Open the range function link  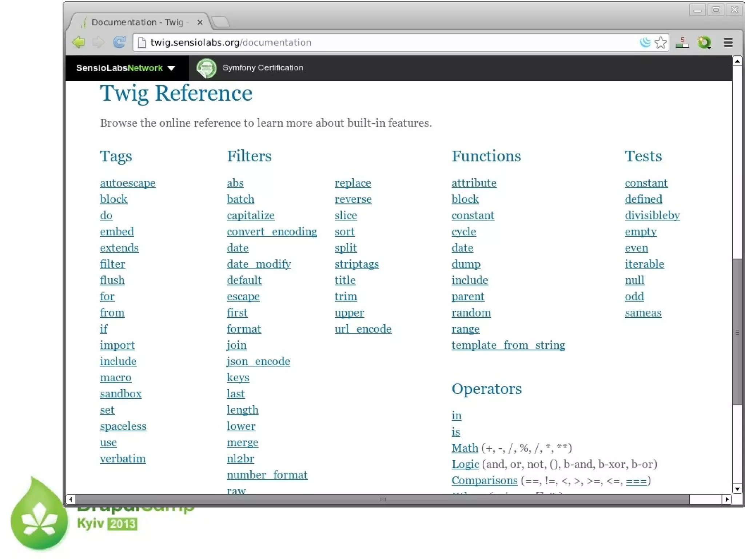tap(466, 329)
